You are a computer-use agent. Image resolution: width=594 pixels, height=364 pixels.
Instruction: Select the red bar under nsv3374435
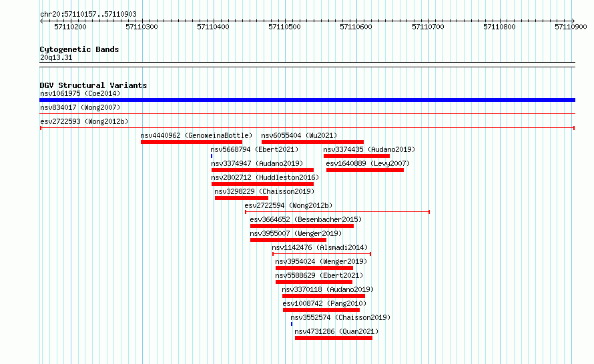tap(356, 156)
